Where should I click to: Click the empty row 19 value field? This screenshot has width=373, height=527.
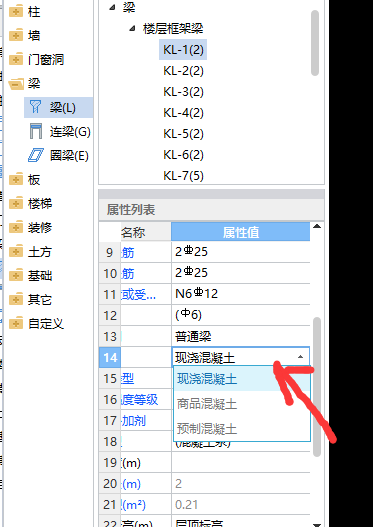(241, 463)
